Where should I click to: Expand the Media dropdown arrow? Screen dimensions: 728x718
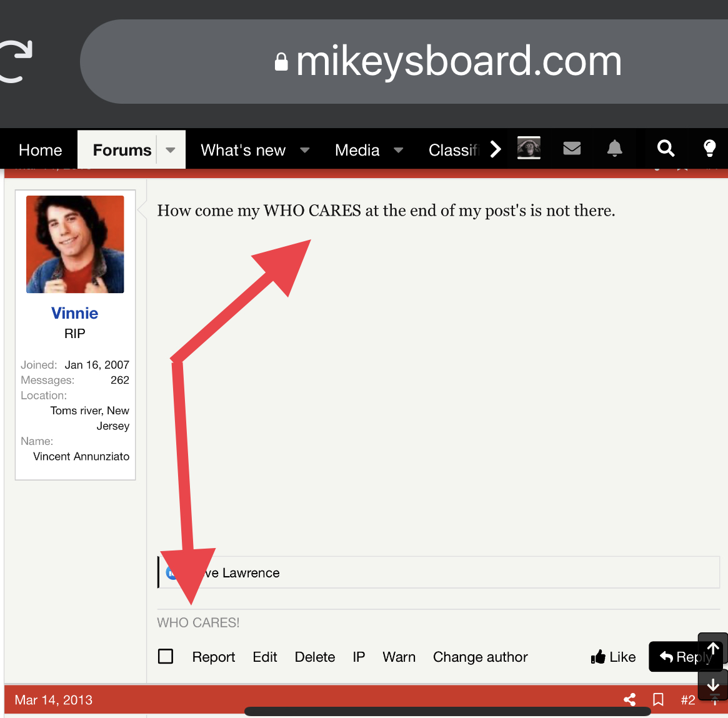point(398,150)
